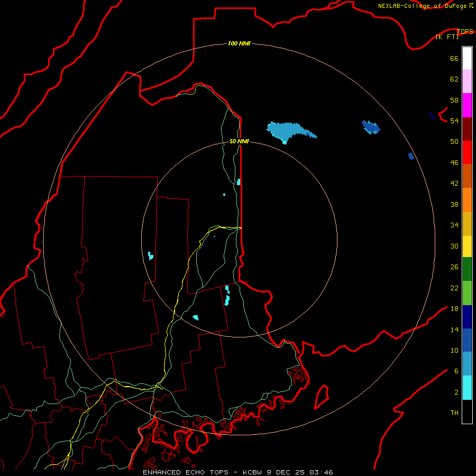Click the 22 legend value
The width and height of the screenshot is (476, 476).
coord(454,288)
